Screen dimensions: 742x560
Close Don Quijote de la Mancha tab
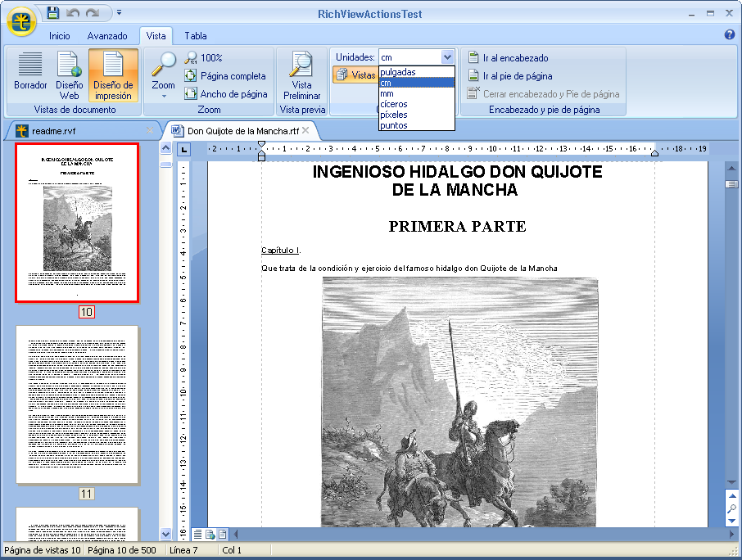[305, 130]
